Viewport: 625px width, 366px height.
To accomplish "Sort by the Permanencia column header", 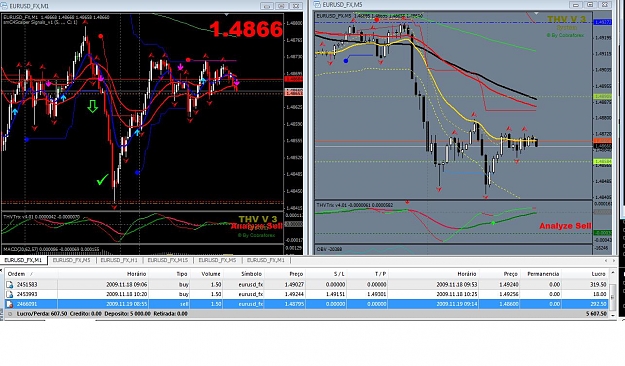I will click(x=541, y=274).
